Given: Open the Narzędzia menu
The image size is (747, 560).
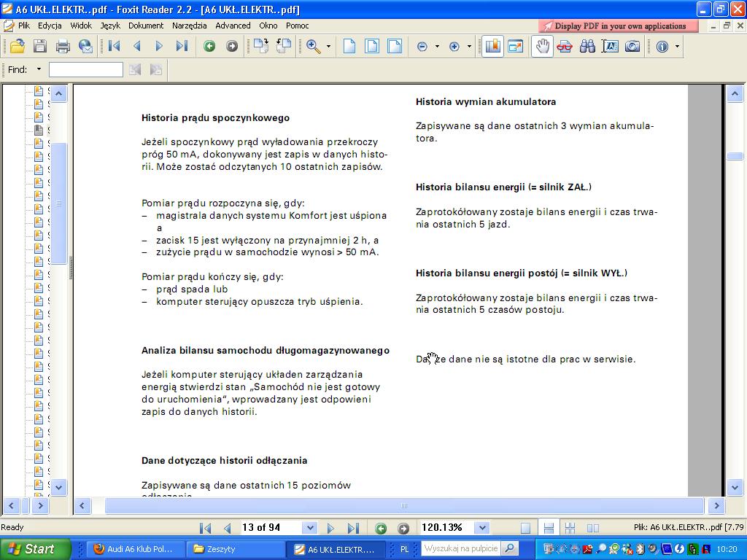Looking at the screenshot, I should click(189, 26).
